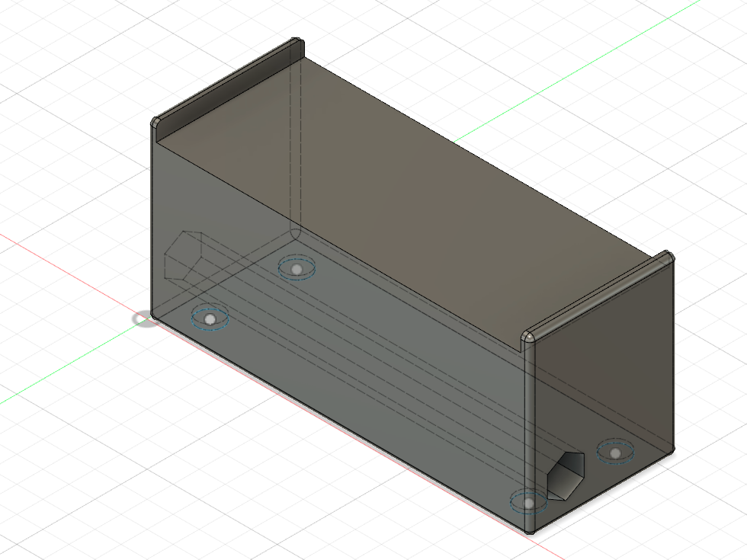747x560 pixels.
Task: Select the front-left mounting hole on the floor
Action: point(210,319)
